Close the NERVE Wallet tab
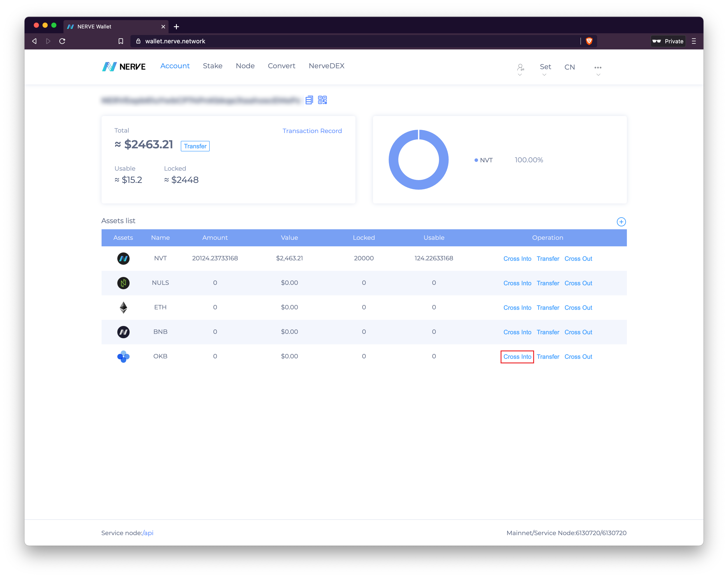Screen dimensions: 728x578 163,27
